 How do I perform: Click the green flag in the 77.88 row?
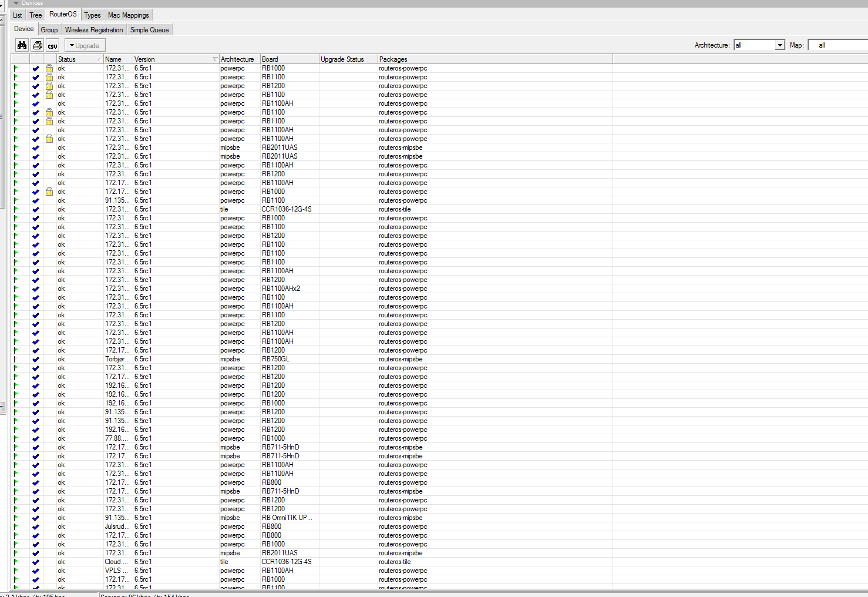(x=16, y=438)
